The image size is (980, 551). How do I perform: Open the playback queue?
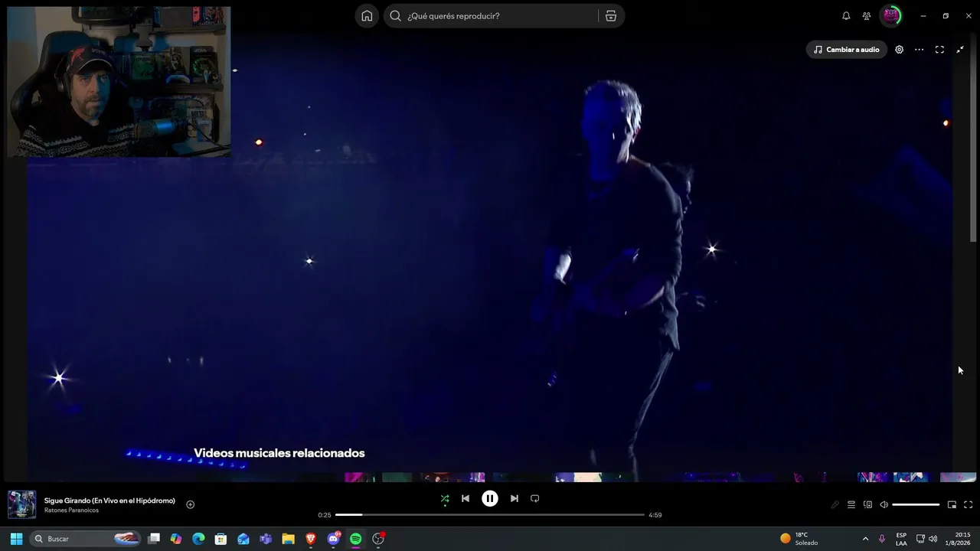[851, 504]
